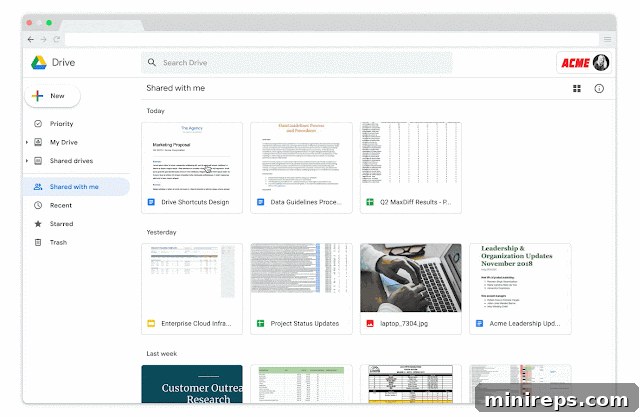Screen dimensions: 640x417
Task: Click the My Drive icon
Action: tap(38, 142)
